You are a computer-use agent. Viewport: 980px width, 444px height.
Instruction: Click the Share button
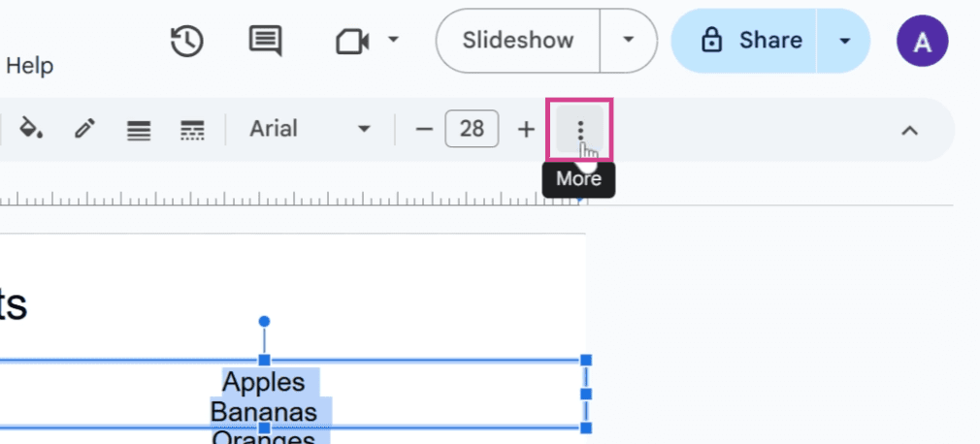[744, 41]
